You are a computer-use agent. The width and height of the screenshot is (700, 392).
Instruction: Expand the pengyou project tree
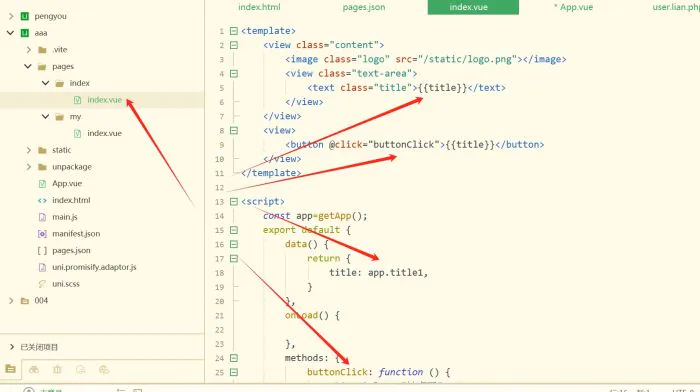point(11,16)
